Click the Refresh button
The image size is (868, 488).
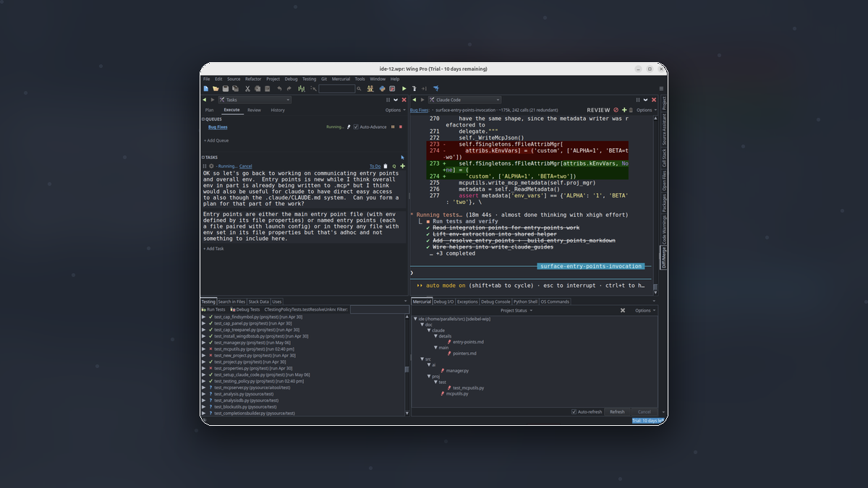point(617,411)
